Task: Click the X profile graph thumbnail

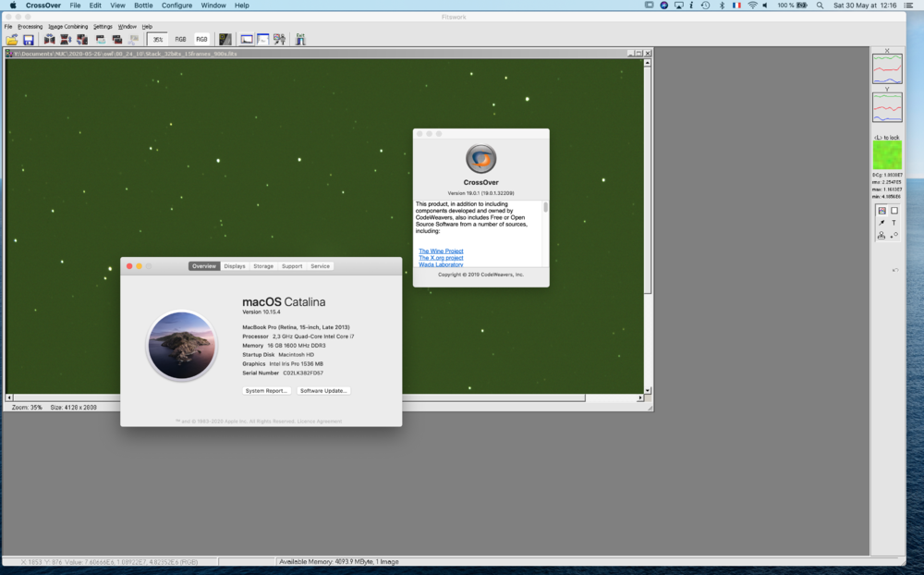Action: 887,69
